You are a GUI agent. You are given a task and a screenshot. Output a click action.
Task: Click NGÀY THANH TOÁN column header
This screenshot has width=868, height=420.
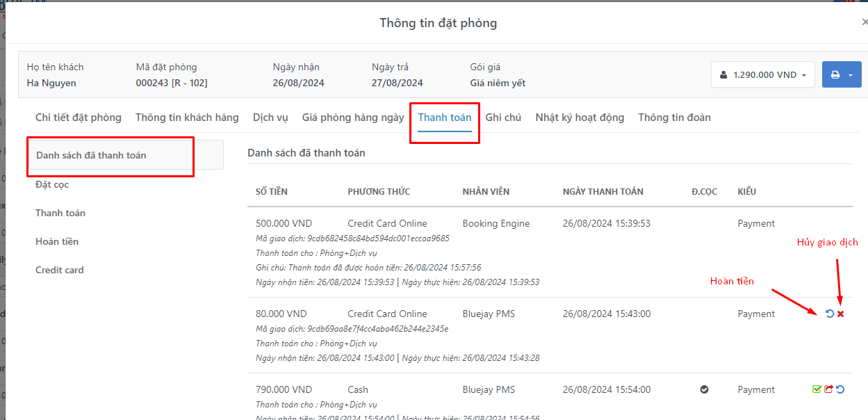point(603,191)
